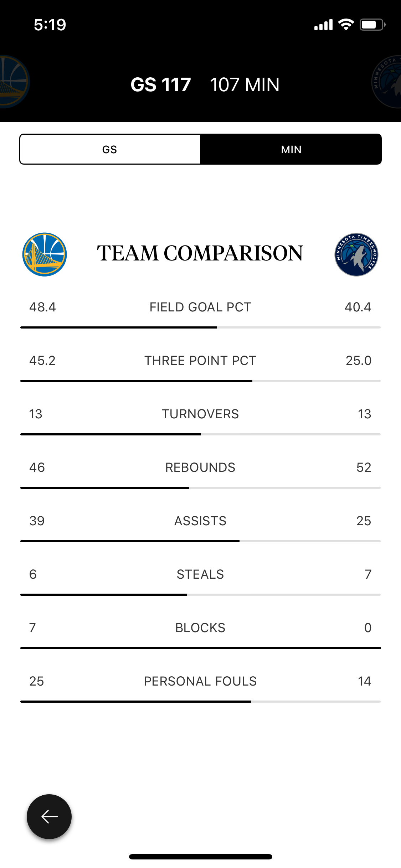401x868 pixels.
Task: Switch to the GS team tab
Action: point(110,149)
